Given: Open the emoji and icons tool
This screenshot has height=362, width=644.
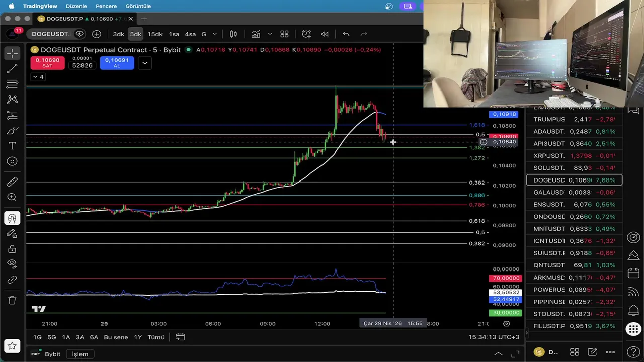Looking at the screenshot, I should point(12,161).
